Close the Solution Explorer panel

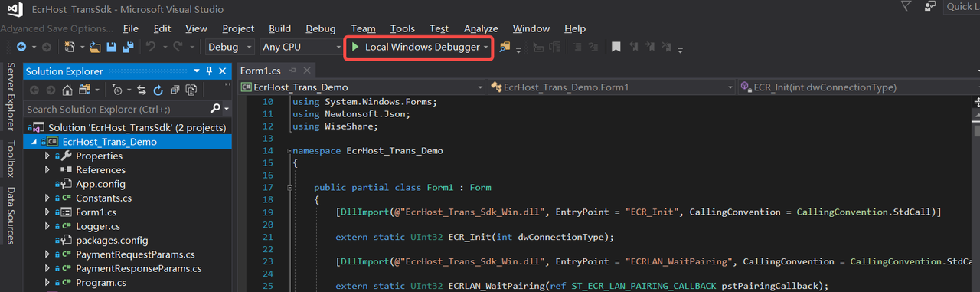tap(223, 71)
